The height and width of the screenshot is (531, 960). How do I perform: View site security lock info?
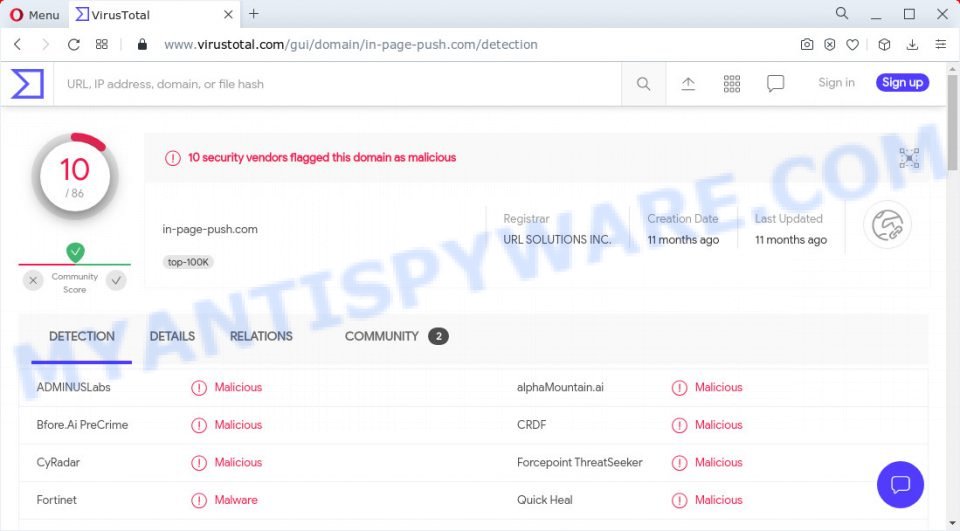point(142,44)
